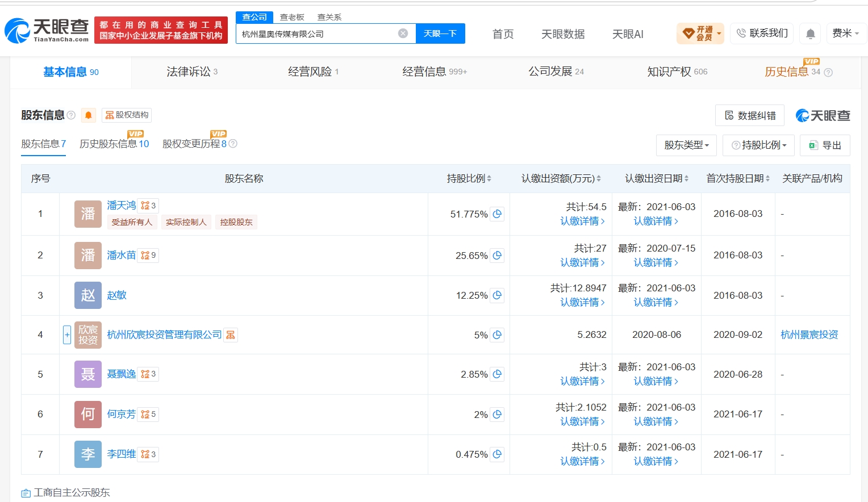Click the 欣宸投资 company logo thumbnail
The width and height of the screenshot is (868, 502).
pos(88,335)
